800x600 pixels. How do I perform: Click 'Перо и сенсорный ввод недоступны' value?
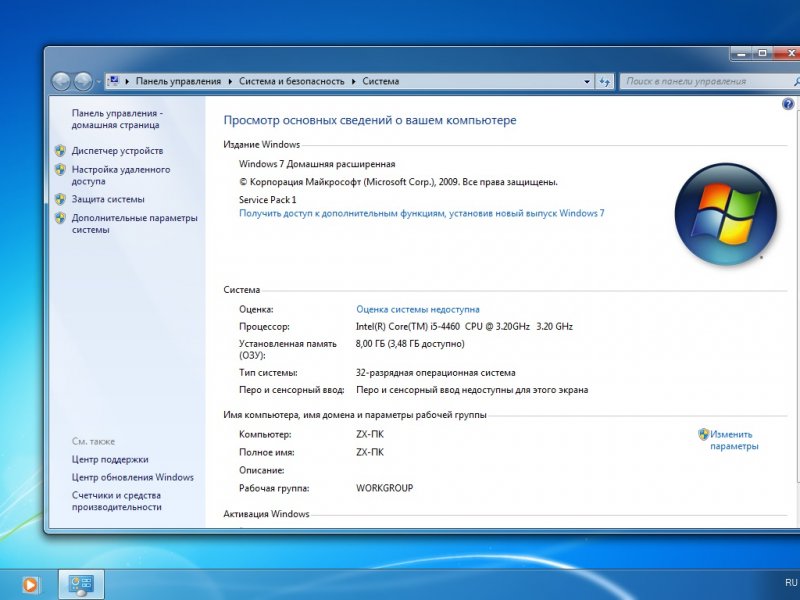[x=472, y=390]
